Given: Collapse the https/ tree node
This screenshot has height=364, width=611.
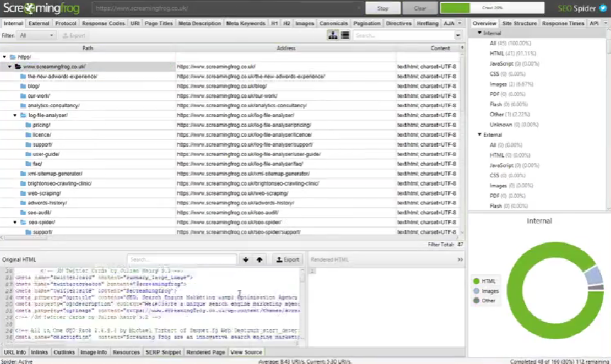Looking at the screenshot, I should coord(4,57).
